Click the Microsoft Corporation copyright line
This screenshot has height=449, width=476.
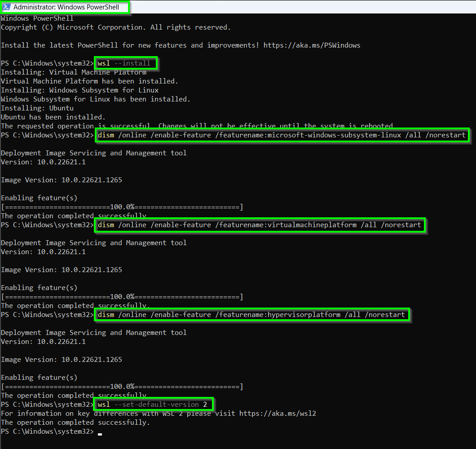click(115, 27)
